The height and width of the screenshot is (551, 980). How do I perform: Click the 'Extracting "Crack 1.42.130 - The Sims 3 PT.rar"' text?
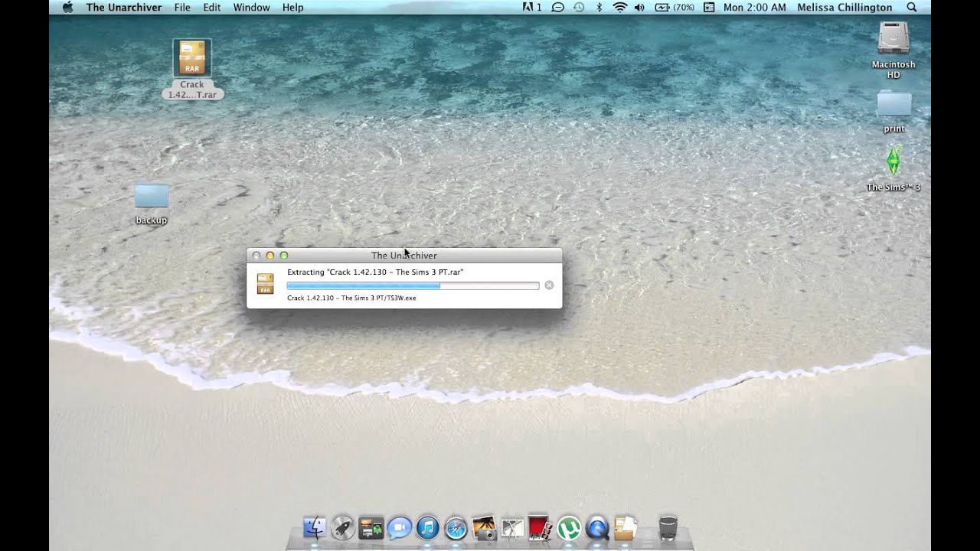click(375, 272)
